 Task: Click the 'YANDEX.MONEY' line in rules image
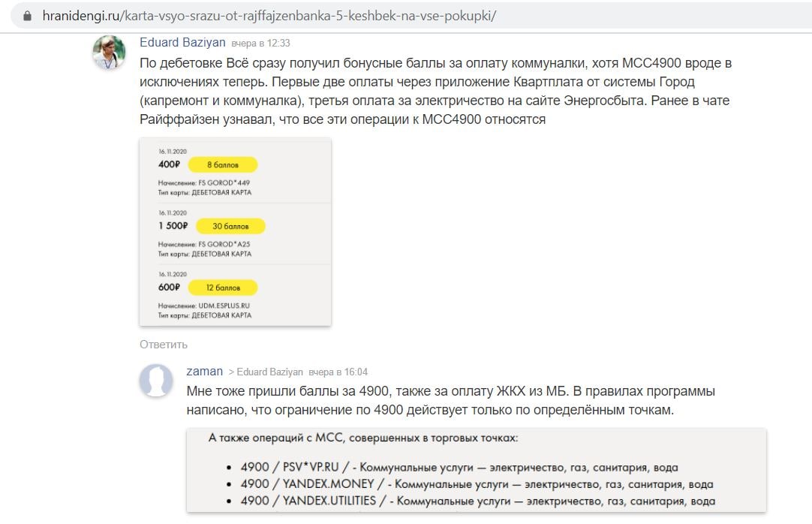point(477,484)
